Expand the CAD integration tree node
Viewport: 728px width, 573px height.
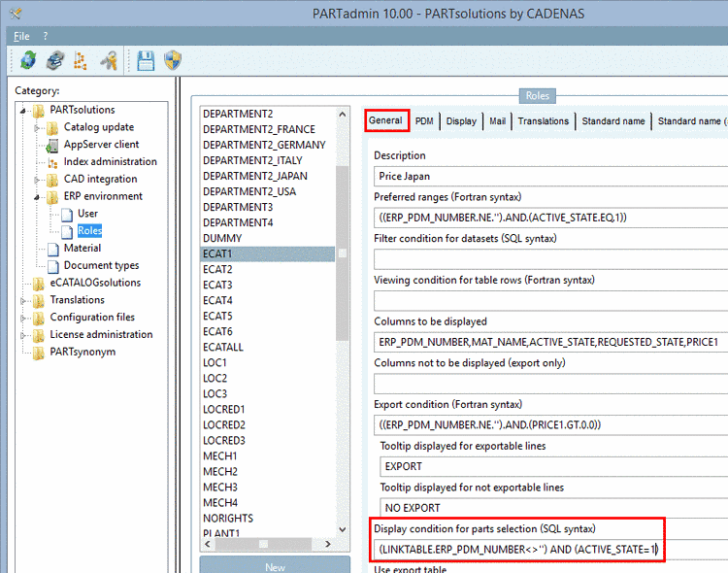37,180
